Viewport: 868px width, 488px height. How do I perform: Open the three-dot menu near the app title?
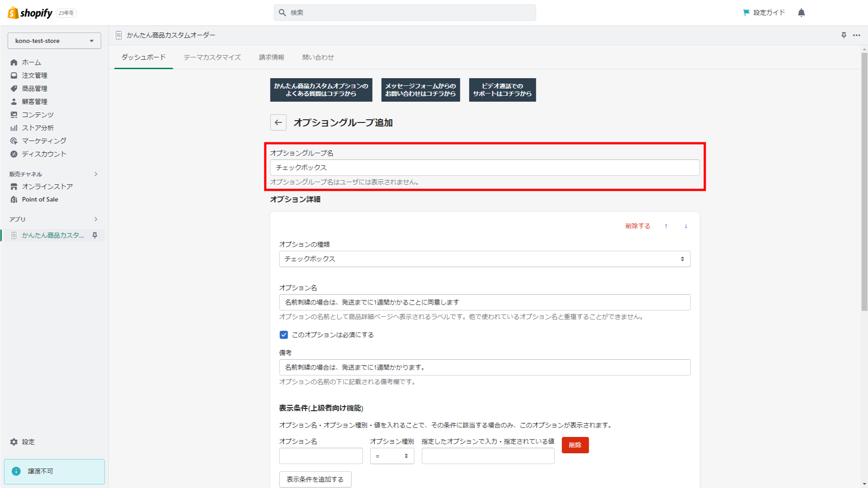(x=857, y=35)
